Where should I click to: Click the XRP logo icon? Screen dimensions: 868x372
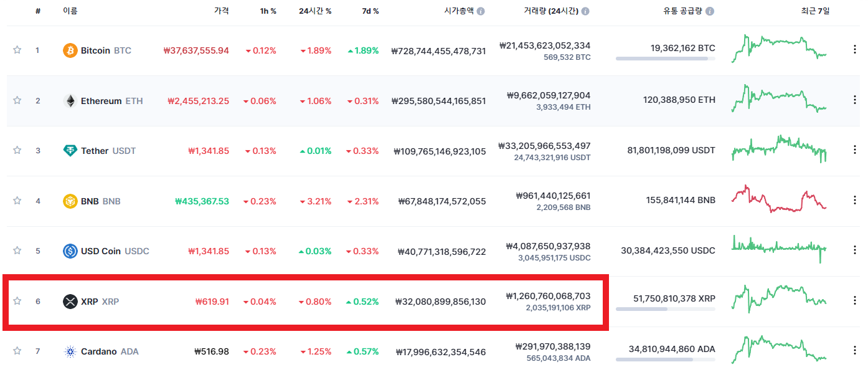pos(70,302)
